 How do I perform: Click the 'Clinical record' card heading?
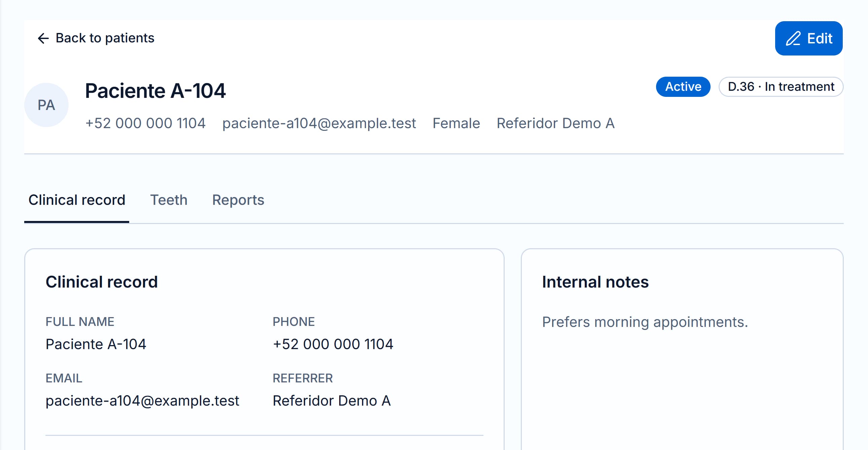pyautogui.click(x=101, y=282)
